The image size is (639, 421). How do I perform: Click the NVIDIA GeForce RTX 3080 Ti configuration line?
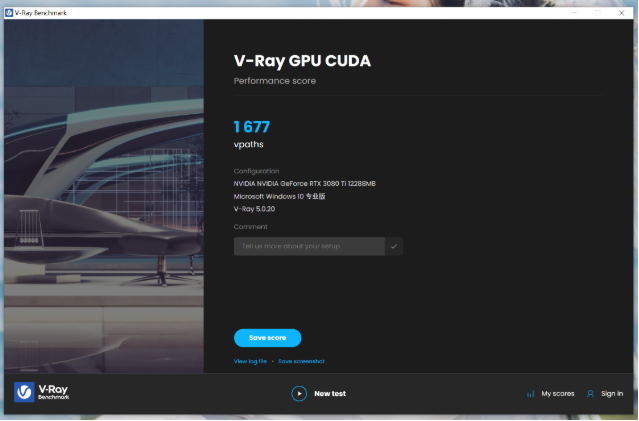point(305,183)
